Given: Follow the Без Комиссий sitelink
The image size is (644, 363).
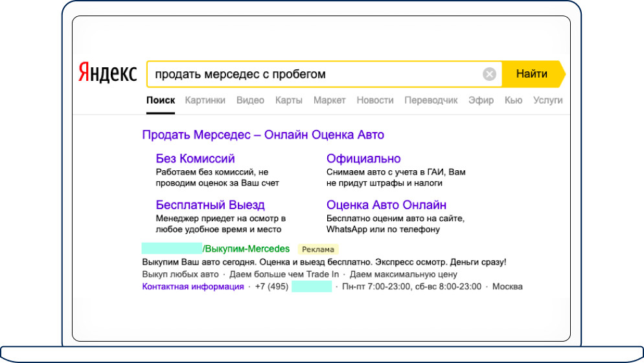Looking at the screenshot, I should coord(195,159).
